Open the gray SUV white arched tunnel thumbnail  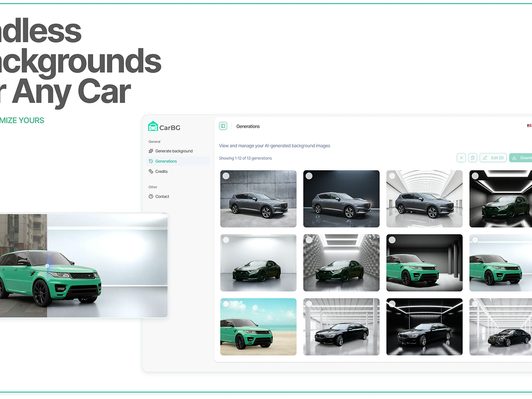click(425, 199)
